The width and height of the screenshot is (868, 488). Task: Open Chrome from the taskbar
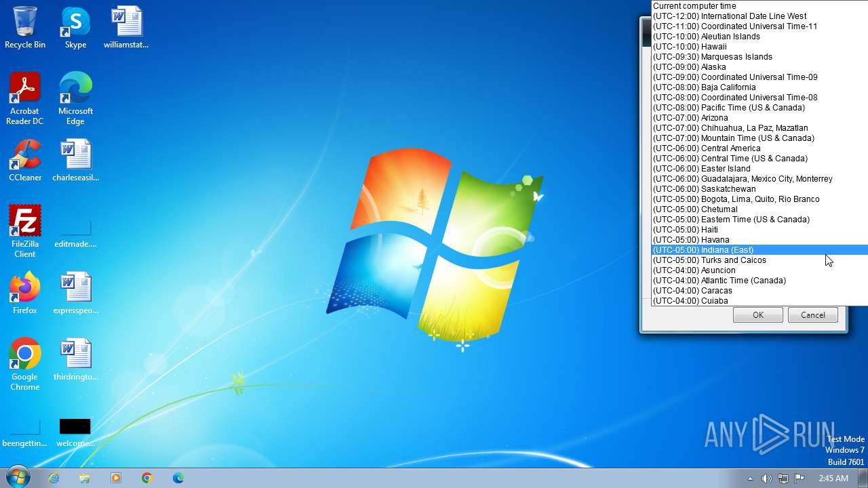click(147, 478)
